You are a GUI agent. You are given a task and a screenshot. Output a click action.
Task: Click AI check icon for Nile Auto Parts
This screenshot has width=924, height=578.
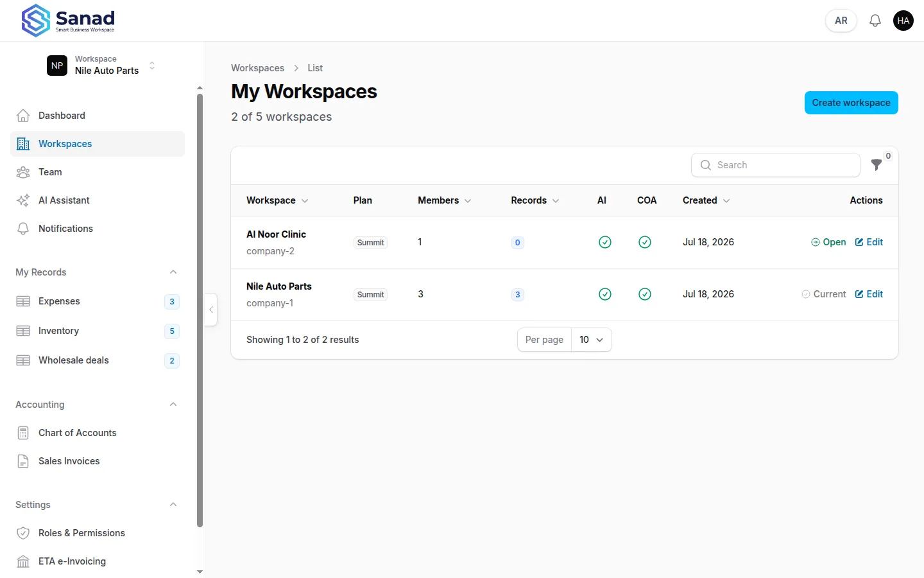[604, 294]
